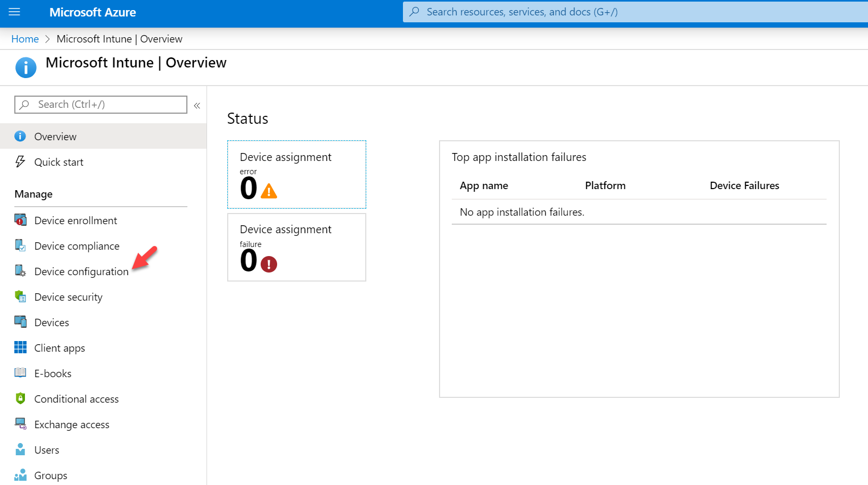Image resolution: width=868 pixels, height=485 pixels.
Task: Focus the top search resources field
Action: coord(635,12)
